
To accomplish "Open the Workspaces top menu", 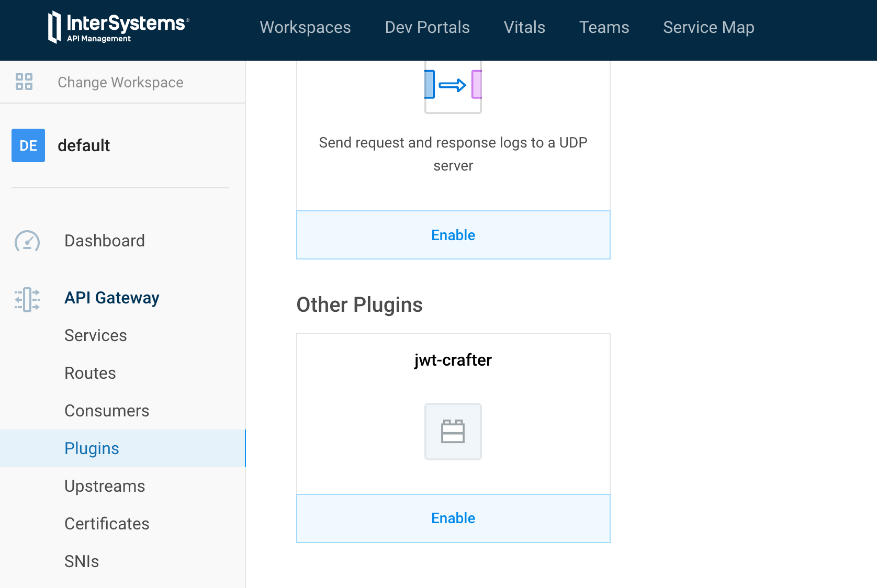I will coord(306,27).
